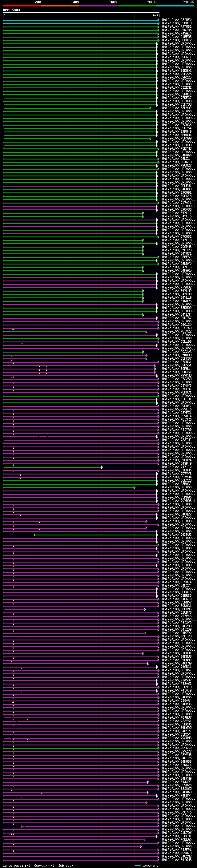
Task: Go to the UniRef100_B4PIC5 label
Action: [x=176, y=758]
